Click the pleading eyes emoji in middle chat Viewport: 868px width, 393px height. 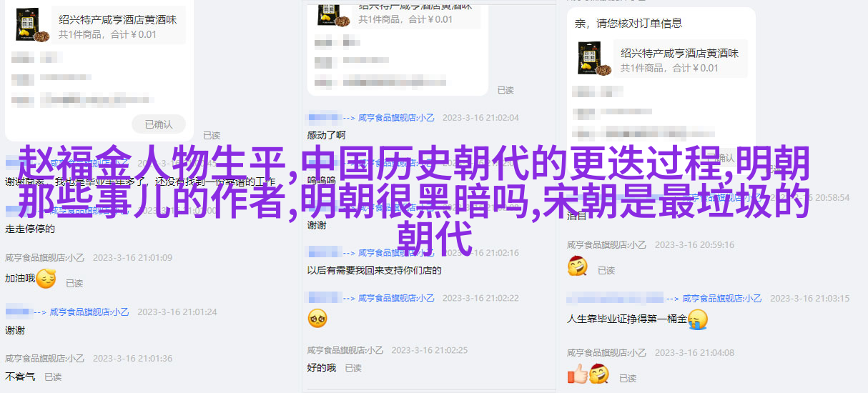pos(317,318)
